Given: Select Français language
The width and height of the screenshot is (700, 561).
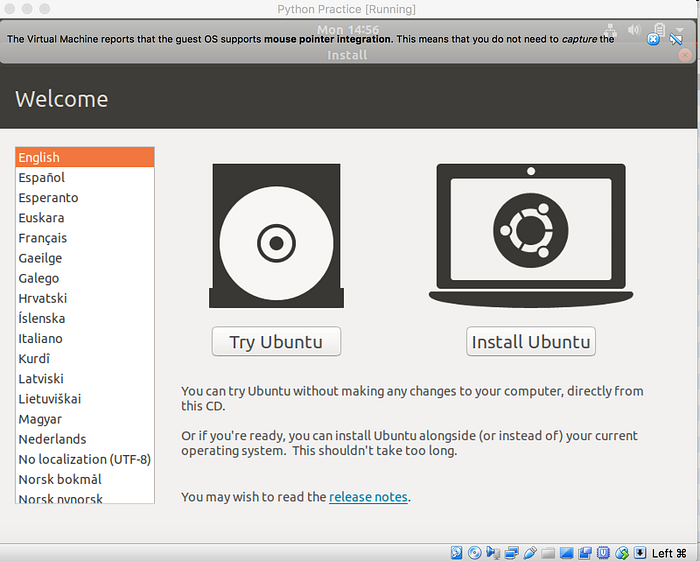Looking at the screenshot, I should (85, 237).
